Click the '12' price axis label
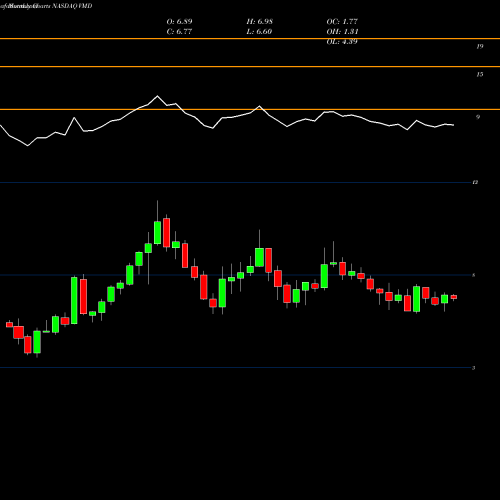The height and width of the screenshot is (500, 500). [x=475, y=182]
